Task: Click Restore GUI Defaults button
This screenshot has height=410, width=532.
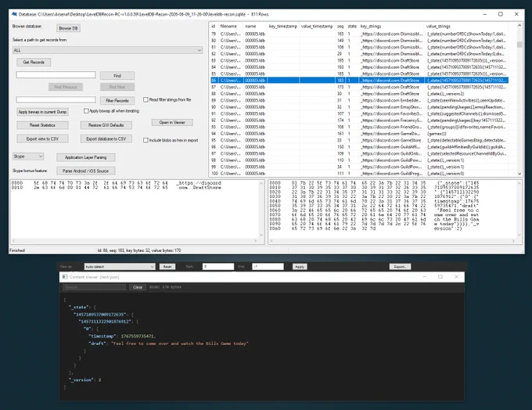Action: pyautogui.click(x=106, y=125)
